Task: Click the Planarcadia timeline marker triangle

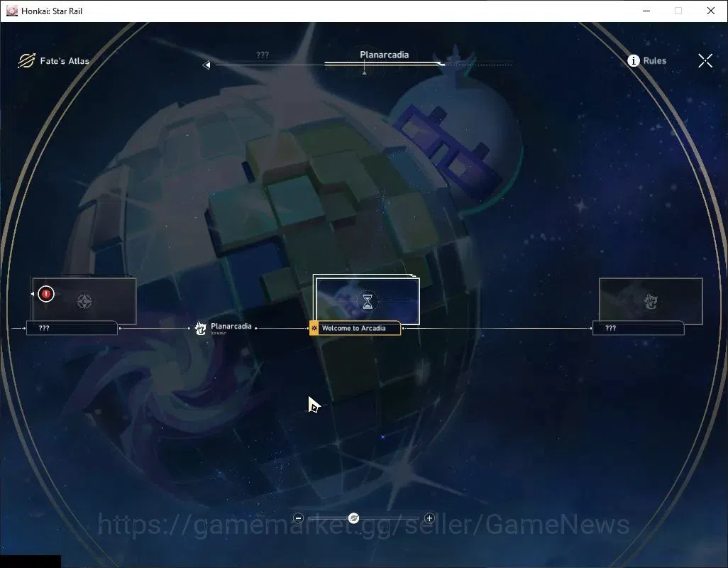Action: (365, 72)
